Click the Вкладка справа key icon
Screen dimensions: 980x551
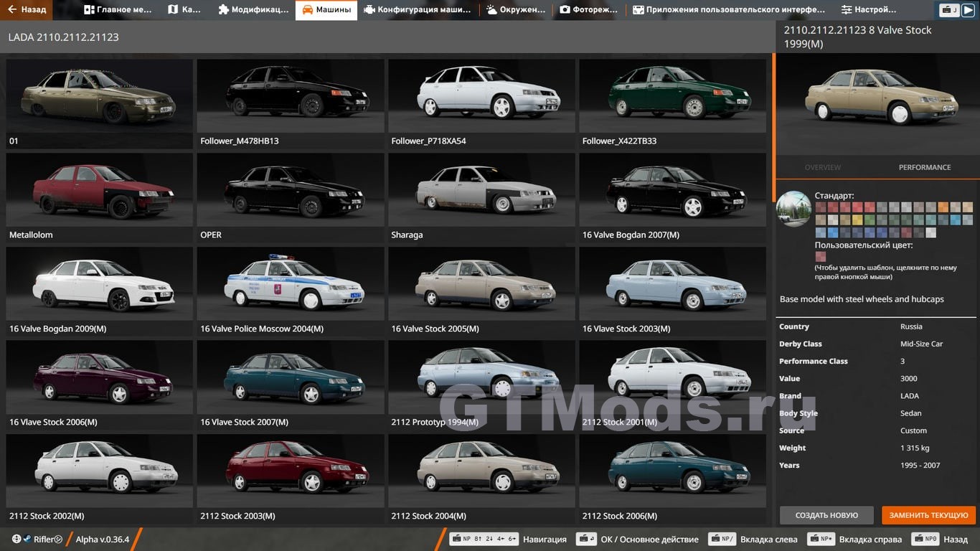pyautogui.click(x=821, y=540)
